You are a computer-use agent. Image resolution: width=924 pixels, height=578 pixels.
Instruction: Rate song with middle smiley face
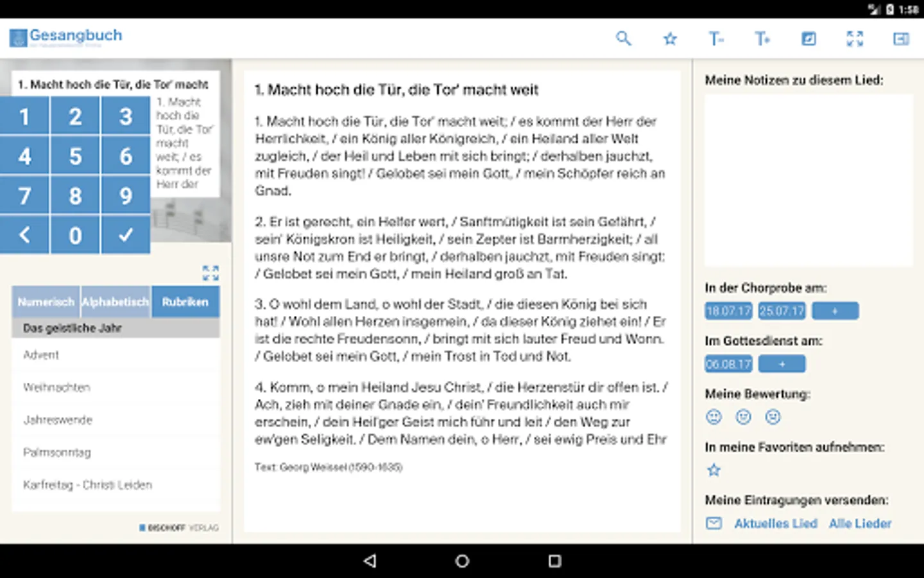(743, 417)
